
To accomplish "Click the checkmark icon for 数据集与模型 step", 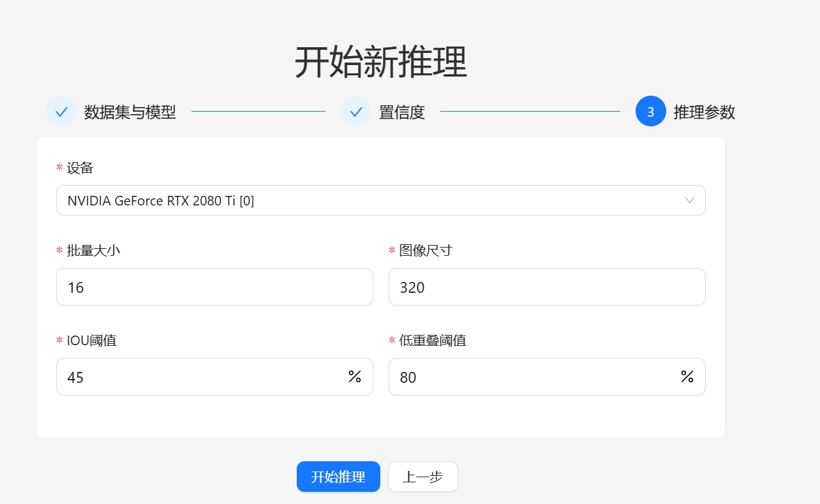I will click(x=61, y=112).
